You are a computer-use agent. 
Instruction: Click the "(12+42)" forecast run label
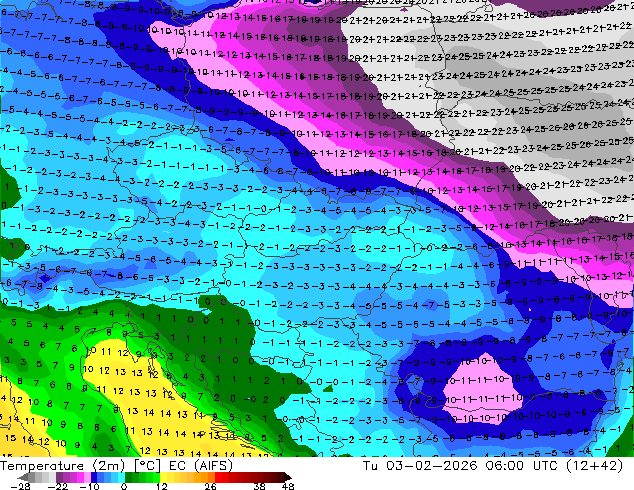596,466
